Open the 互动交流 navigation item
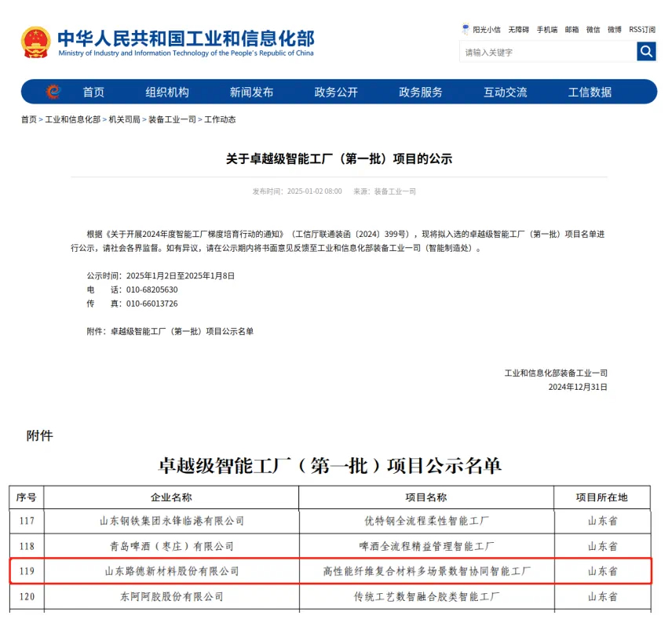The height and width of the screenshot is (619, 672). [x=506, y=92]
